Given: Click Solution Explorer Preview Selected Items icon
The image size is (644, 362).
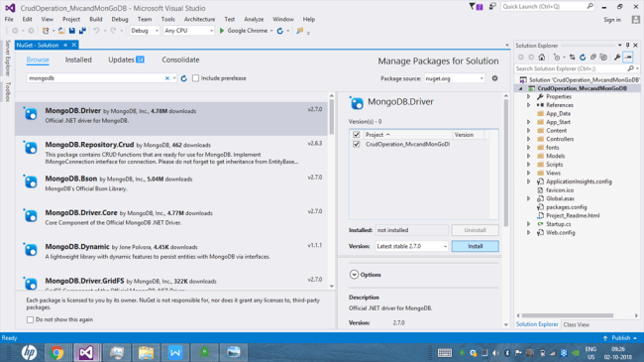Looking at the screenshot, I should [x=628, y=58].
